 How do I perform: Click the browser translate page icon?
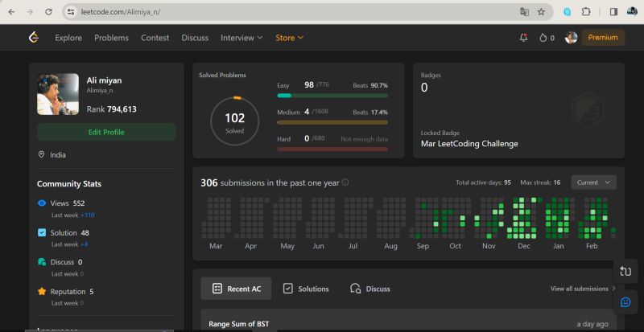click(x=524, y=12)
